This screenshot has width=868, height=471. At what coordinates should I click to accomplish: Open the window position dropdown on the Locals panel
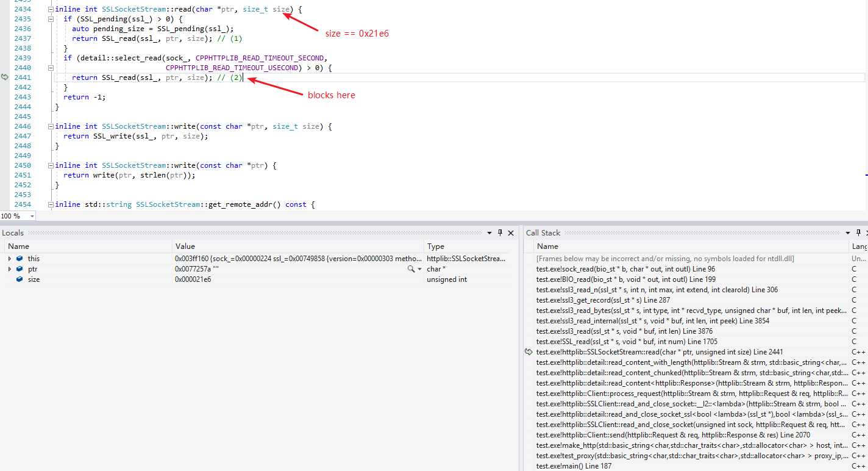click(489, 232)
